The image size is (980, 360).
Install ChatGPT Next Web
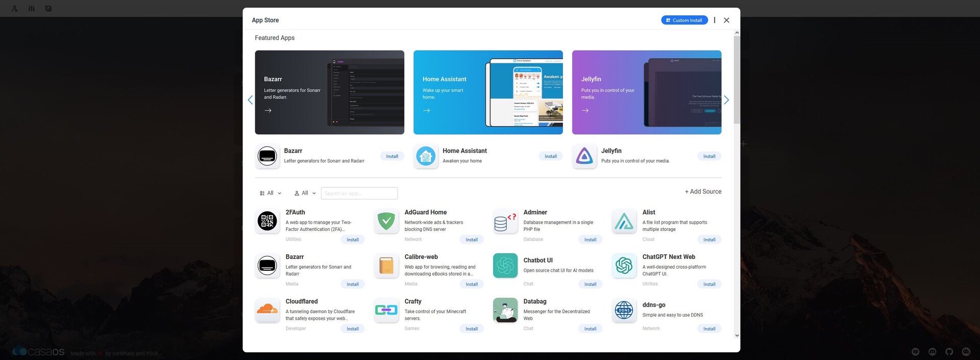click(x=709, y=284)
